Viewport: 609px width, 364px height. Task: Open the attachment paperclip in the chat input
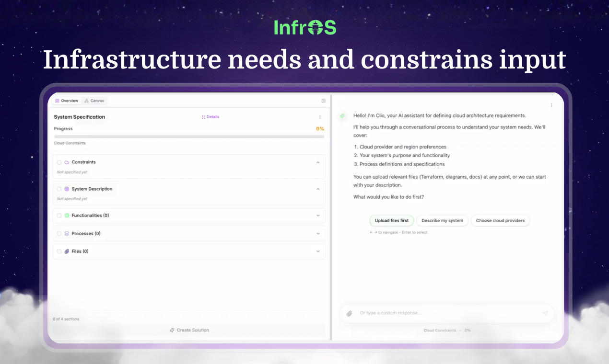pos(350,313)
